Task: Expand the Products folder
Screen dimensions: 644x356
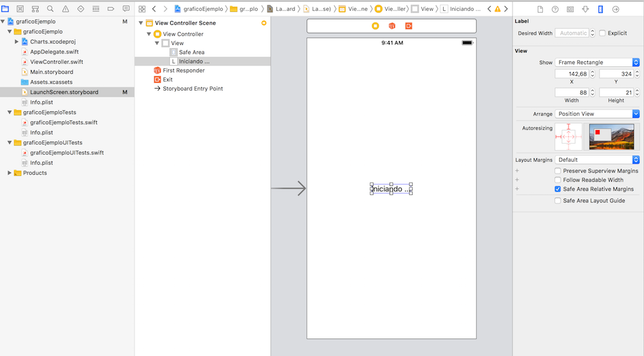Action: point(10,173)
